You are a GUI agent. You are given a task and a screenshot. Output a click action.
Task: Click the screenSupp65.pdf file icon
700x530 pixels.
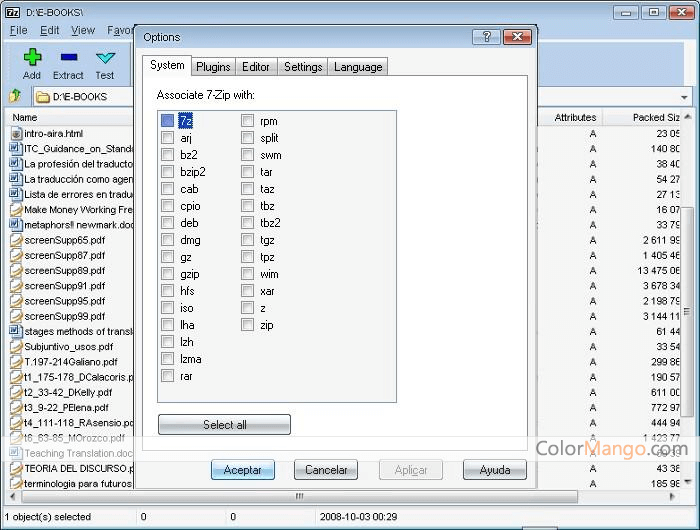click(x=16, y=241)
